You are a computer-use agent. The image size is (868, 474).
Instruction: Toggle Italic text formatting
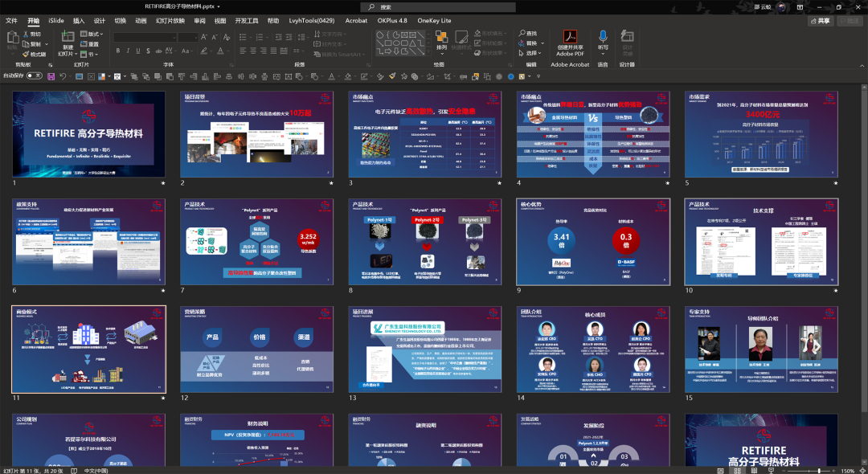[129, 51]
